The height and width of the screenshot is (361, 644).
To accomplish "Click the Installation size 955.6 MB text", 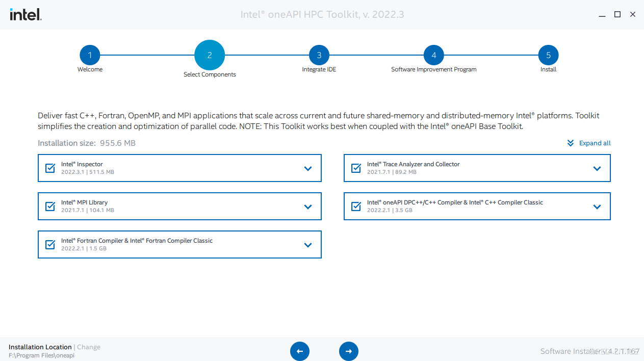I will pos(87,143).
